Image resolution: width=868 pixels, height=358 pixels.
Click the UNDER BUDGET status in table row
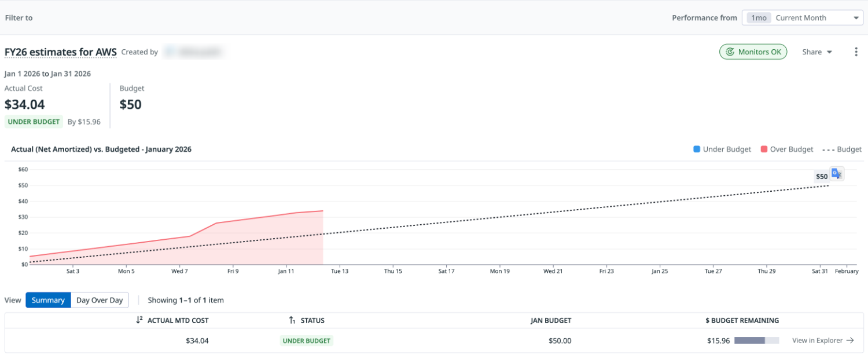click(307, 341)
